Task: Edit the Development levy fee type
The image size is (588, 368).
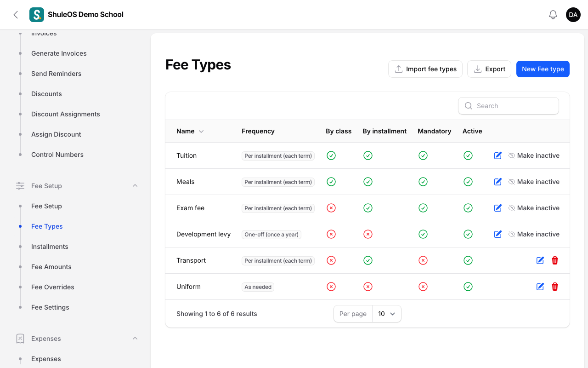Action: click(x=498, y=234)
